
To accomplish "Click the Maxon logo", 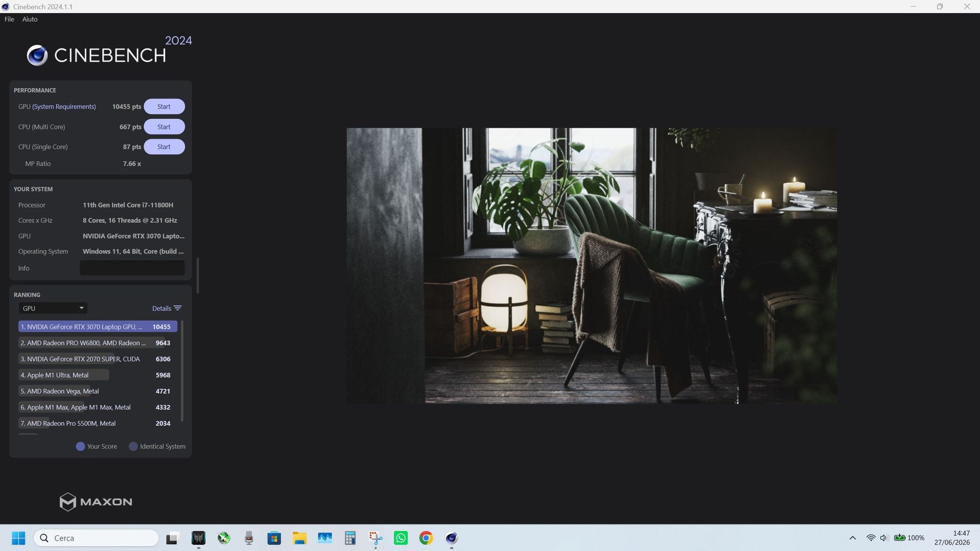I will pos(96,502).
